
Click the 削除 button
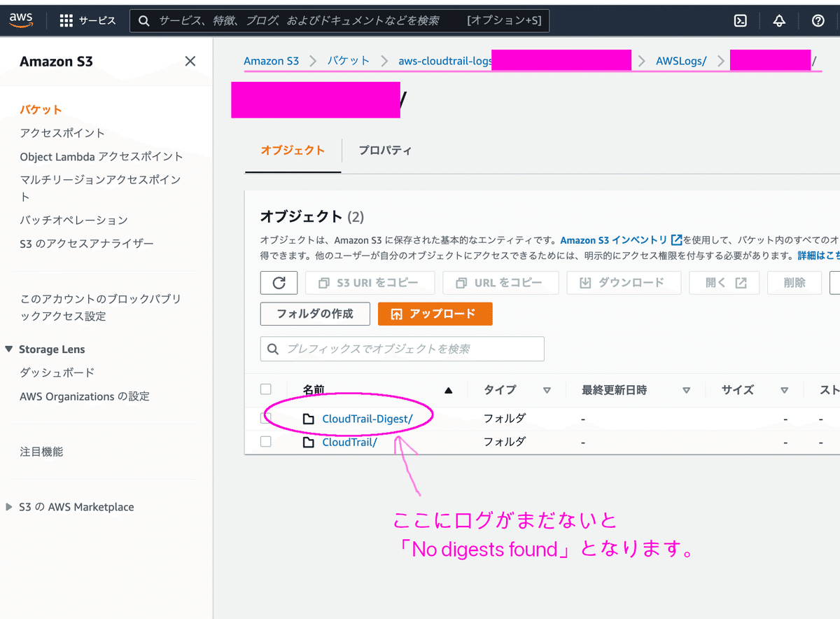[x=794, y=283]
